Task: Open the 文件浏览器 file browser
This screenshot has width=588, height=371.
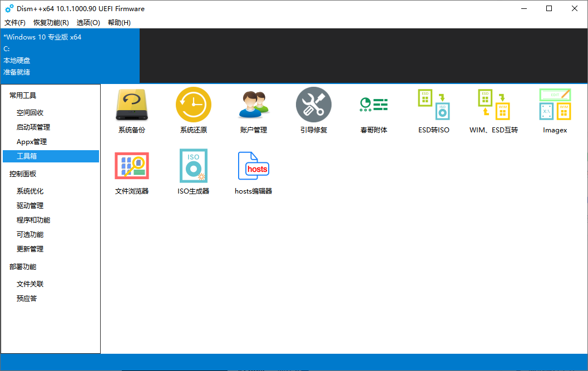Action: (132, 172)
